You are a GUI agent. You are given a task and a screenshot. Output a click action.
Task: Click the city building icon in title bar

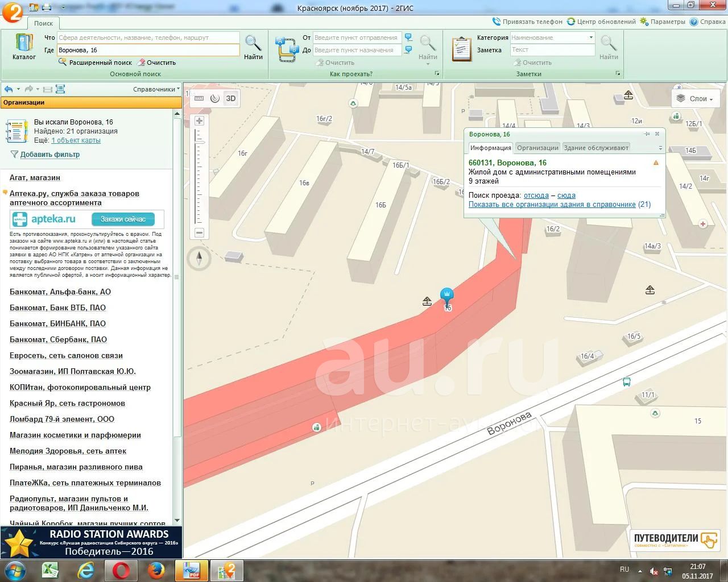coord(34,7)
